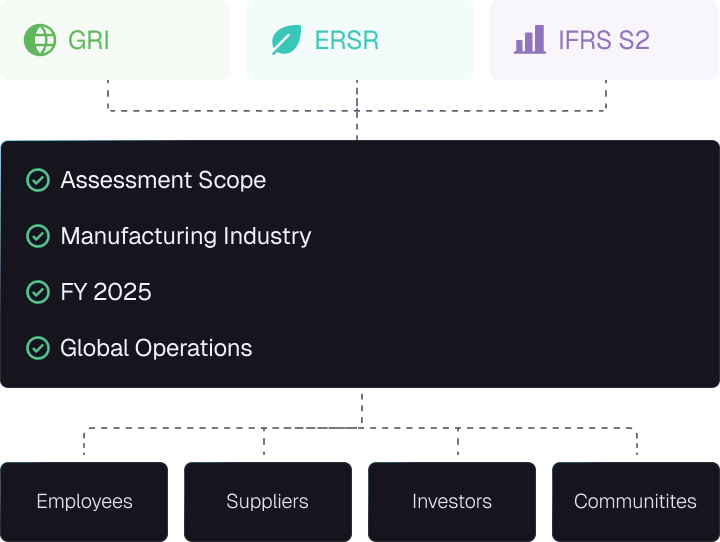
Task: Select the IFRS S2 framework card
Action: coord(604,40)
